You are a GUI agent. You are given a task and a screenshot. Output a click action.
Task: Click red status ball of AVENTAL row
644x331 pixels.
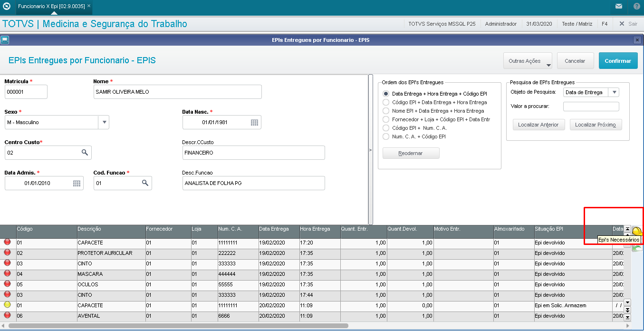[x=7, y=315]
